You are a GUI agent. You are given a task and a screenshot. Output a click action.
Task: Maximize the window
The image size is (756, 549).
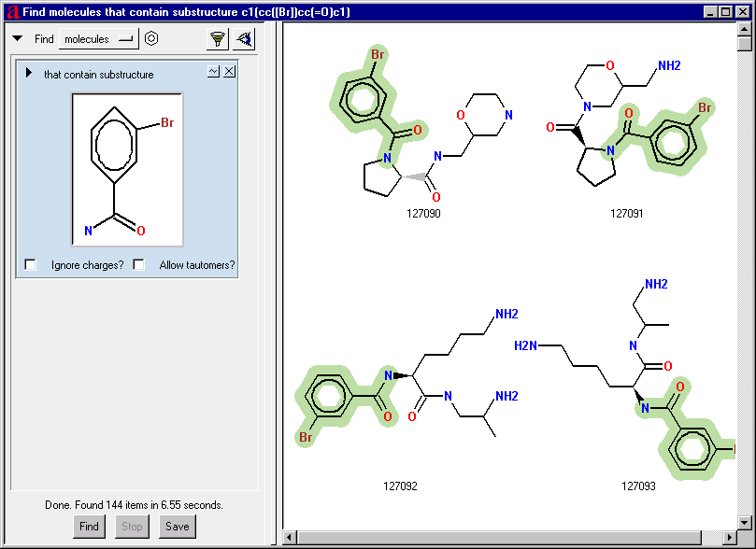coord(726,11)
